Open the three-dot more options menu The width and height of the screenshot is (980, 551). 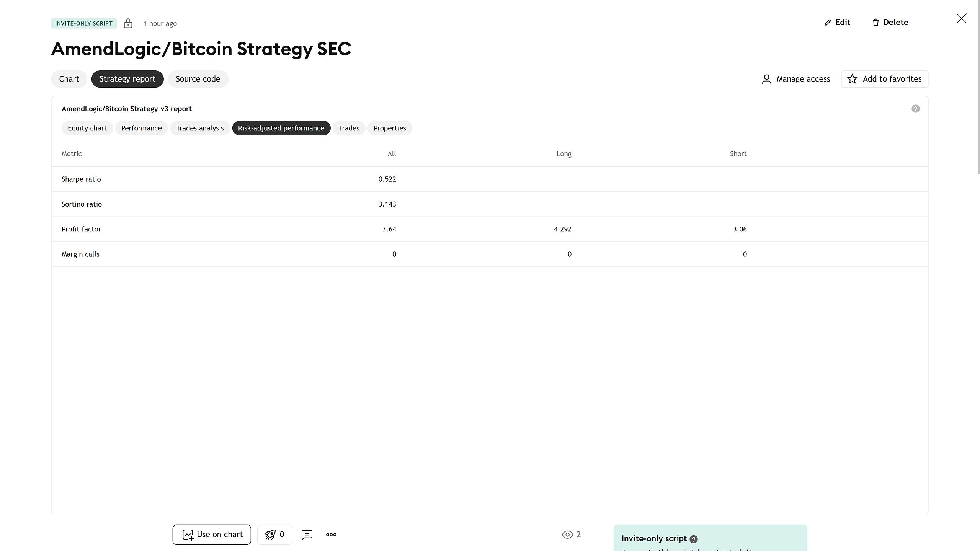tap(331, 535)
